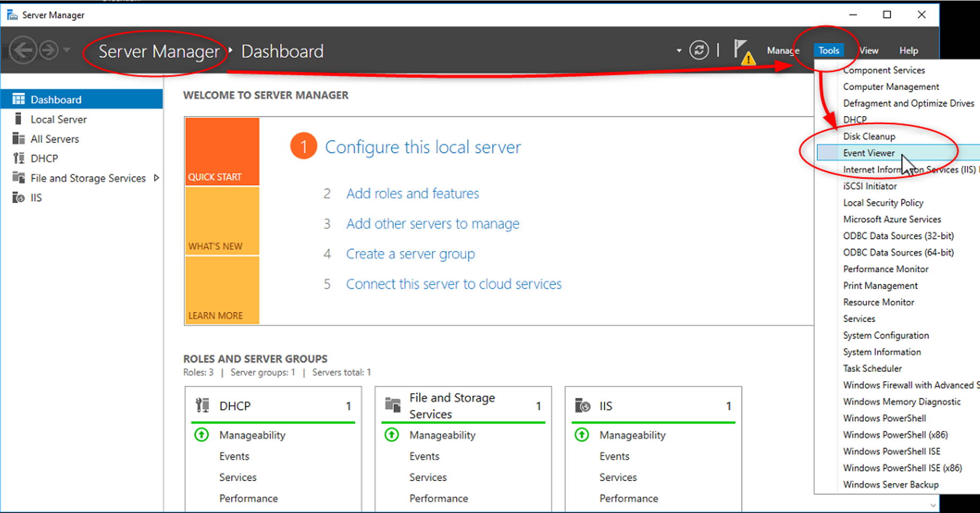Open the Manage menu
Image resolution: width=980 pixels, height=513 pixels.
783,50
